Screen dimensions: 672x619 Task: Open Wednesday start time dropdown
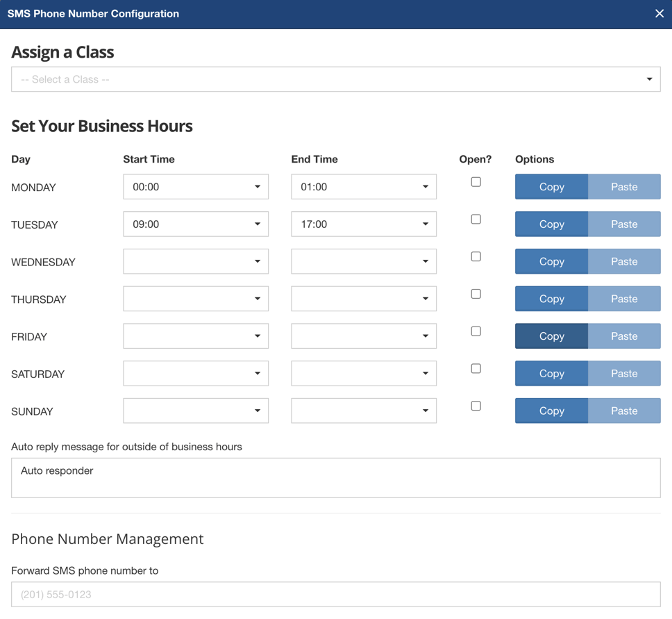(196, 262)
